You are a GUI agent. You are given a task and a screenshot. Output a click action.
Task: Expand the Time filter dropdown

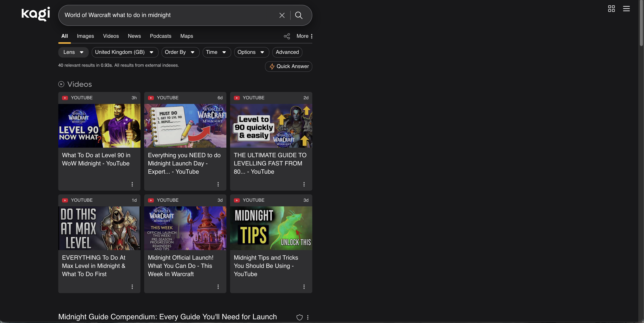(216, 52)
